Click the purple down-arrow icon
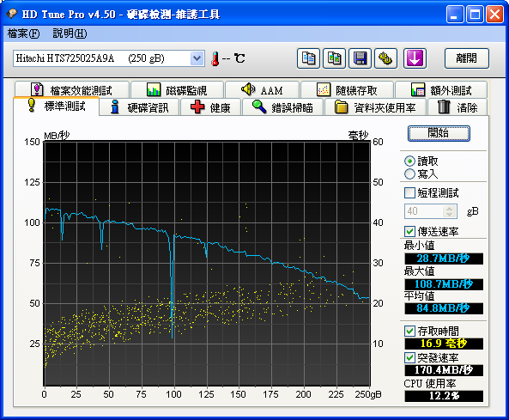509x420 pixels. 415,58
